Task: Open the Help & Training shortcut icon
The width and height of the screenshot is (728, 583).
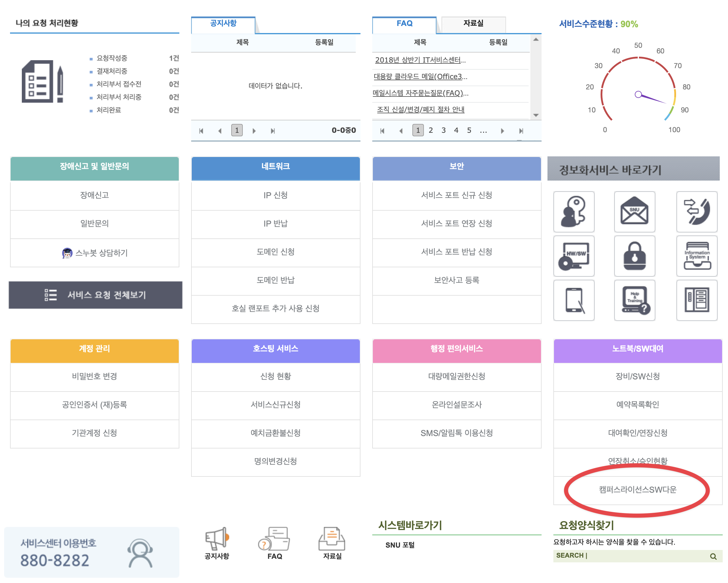Action: pyautogui.click(x=634, y=300)
